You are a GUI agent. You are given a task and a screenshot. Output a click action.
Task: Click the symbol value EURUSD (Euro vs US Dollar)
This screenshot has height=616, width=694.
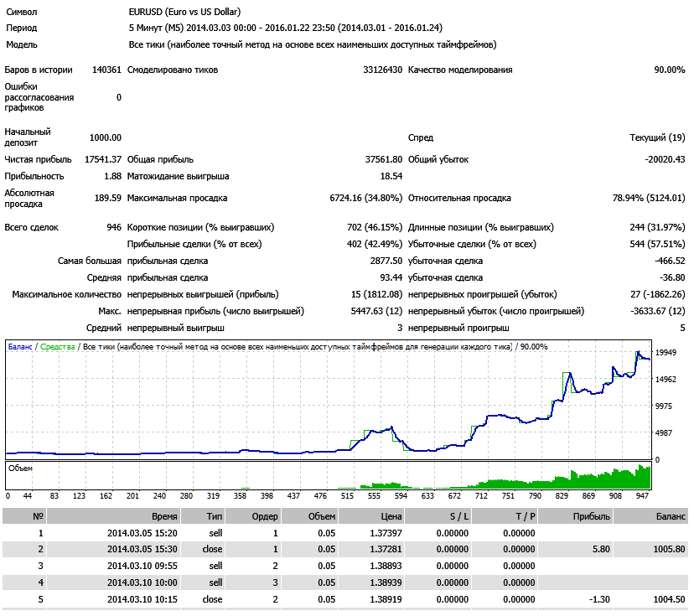point(184,12)
